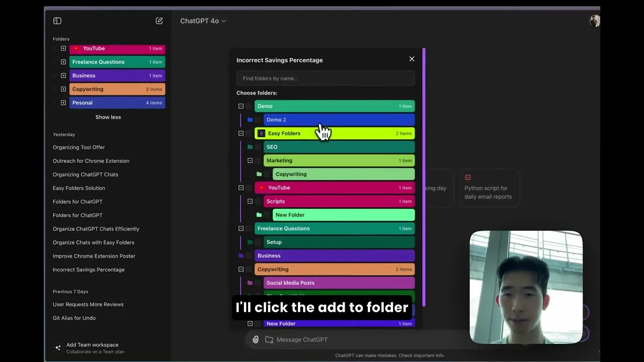Collapse the Marketing subfolder in dialog
The width and height of the screenshot is (644, 362).
tap(250, 160)
